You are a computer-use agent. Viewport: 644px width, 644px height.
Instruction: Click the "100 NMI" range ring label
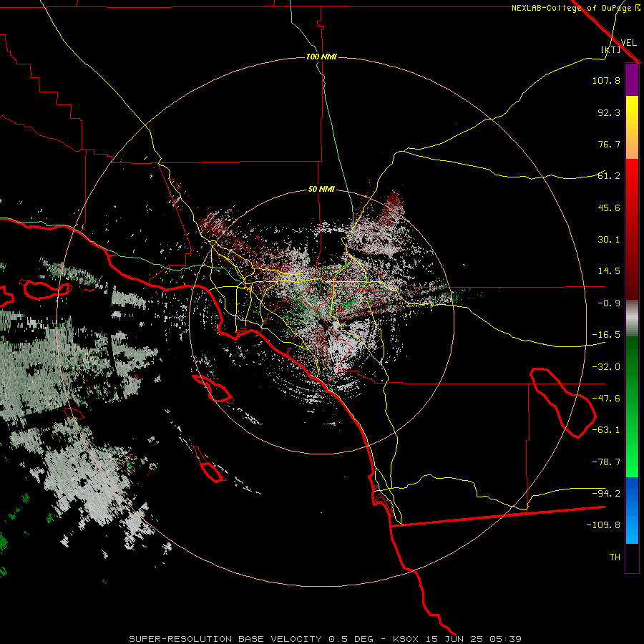[321, 57]
